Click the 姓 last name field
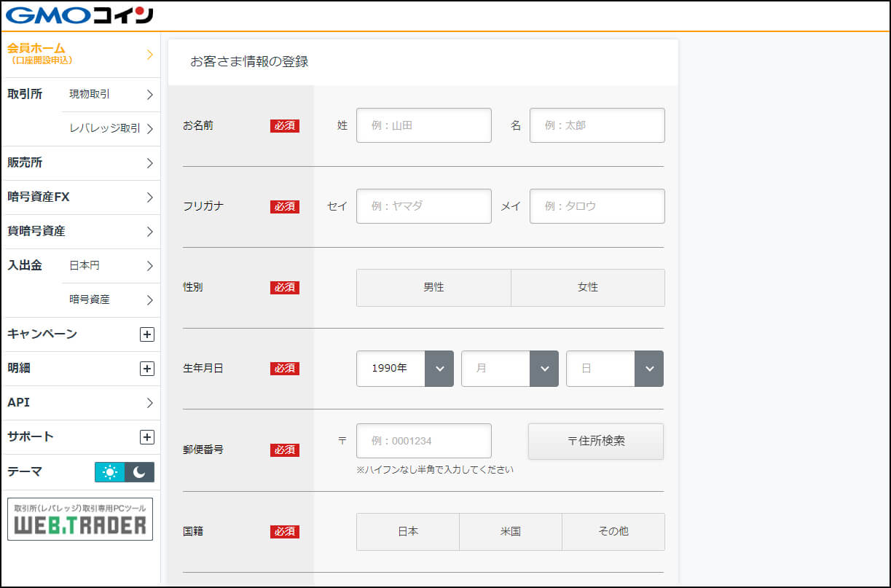891x588 pixels. 424,125
